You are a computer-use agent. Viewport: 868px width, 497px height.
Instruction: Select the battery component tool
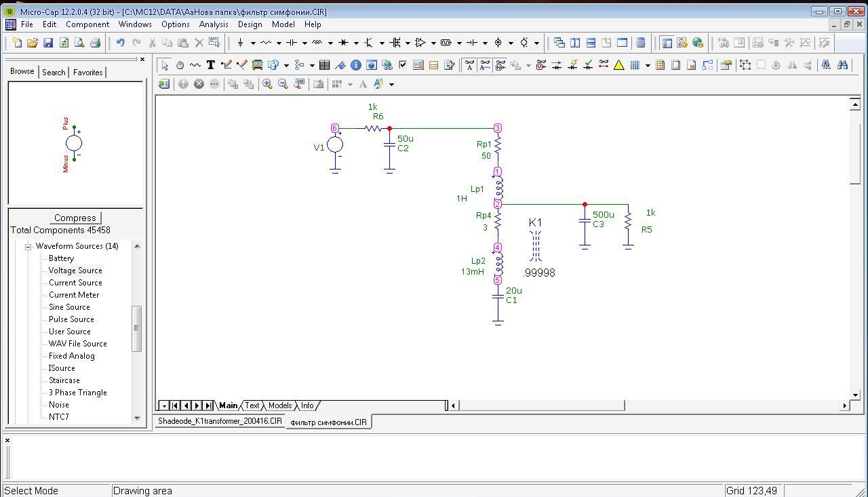472,43
